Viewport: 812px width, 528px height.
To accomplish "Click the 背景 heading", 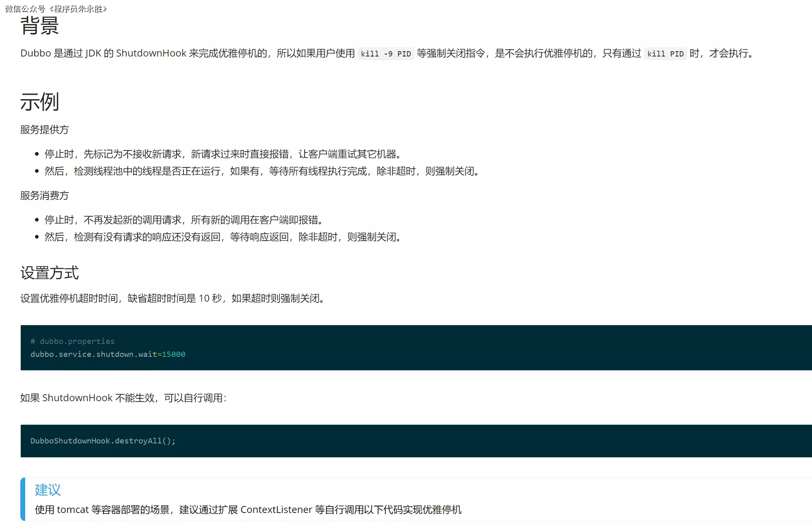I will (x=39, y=26).
